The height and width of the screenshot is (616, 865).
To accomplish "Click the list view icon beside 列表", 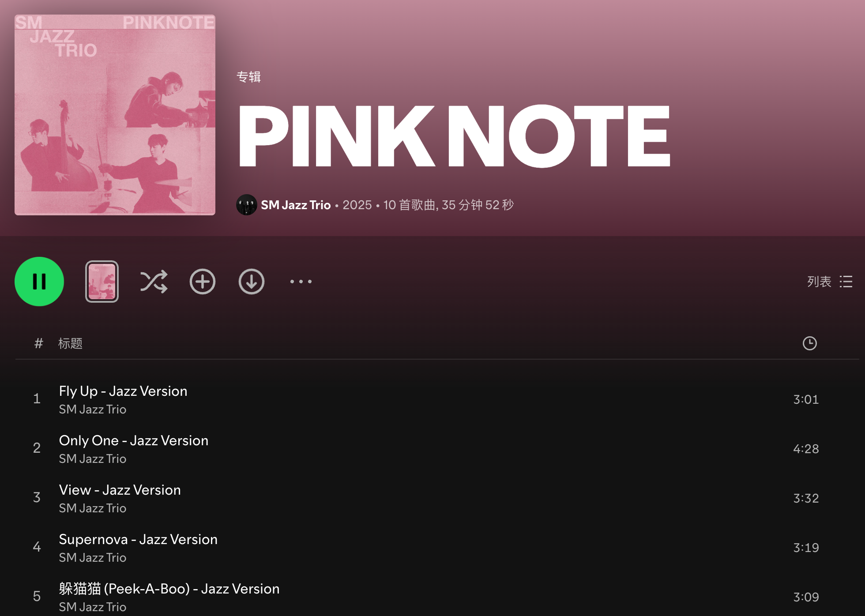I will 846,282.
